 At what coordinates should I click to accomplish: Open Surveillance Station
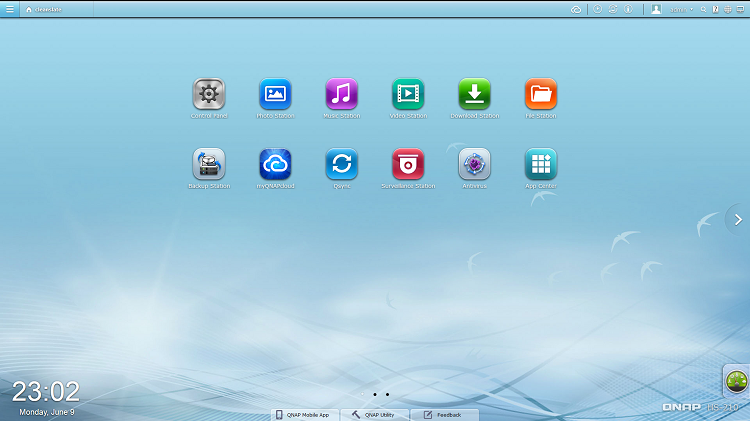click(x=408, y=164)
